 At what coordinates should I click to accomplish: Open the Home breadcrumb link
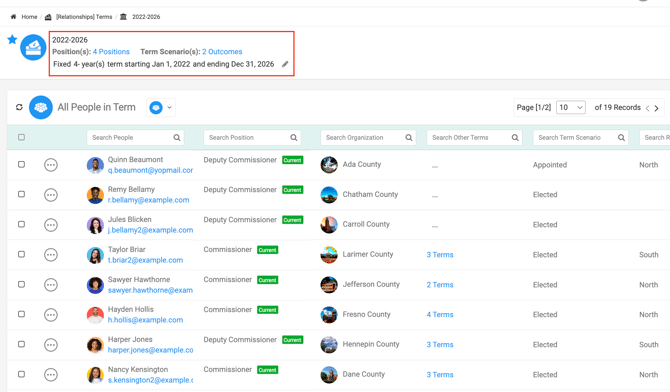pos(29,17)
